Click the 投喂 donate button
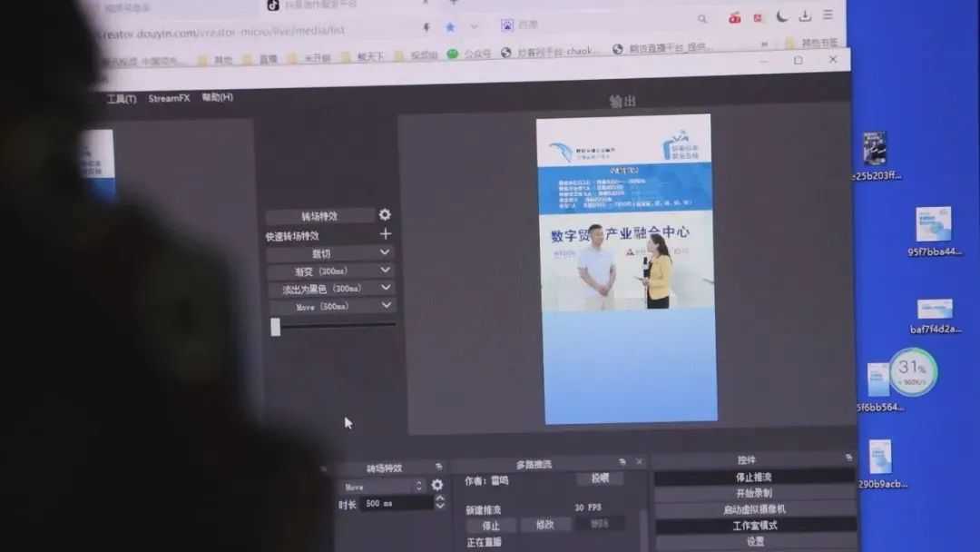Image resolution: width=980 pixels, height=552 pixels. click(600, 478)
